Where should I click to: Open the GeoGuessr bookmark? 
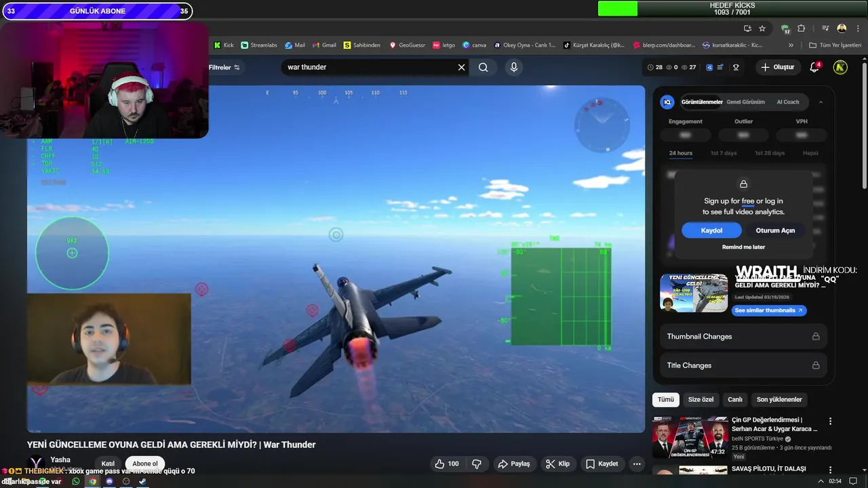(407, 45)
